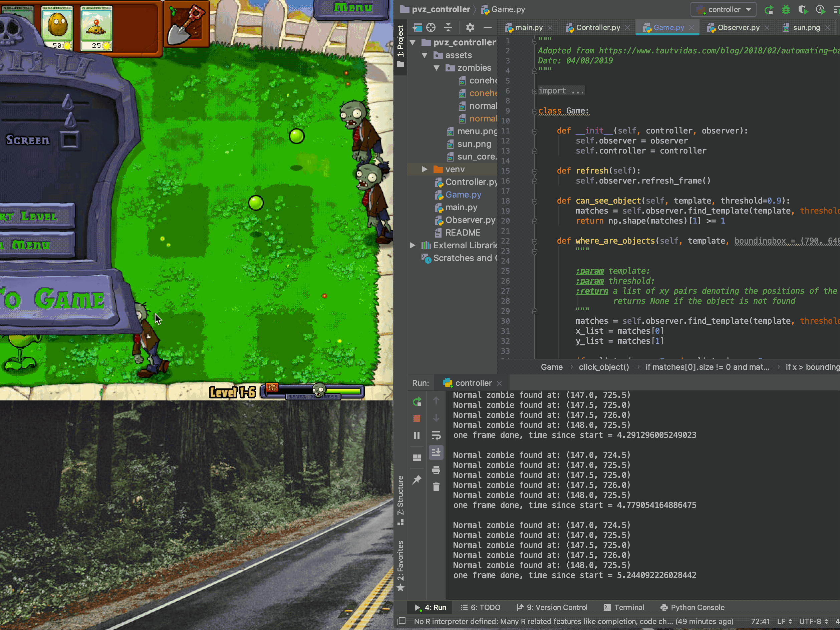Expand External Libraries node

coord(413,245)
